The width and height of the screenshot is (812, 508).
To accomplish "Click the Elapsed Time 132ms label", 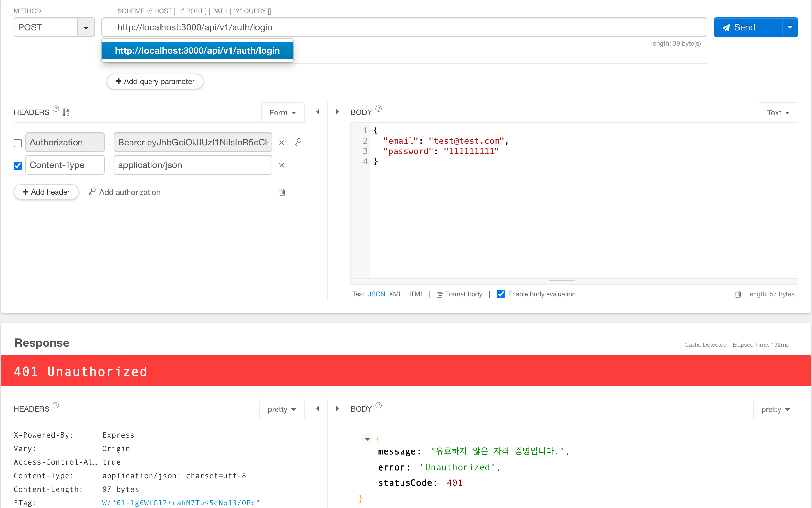I will point(760,345).
